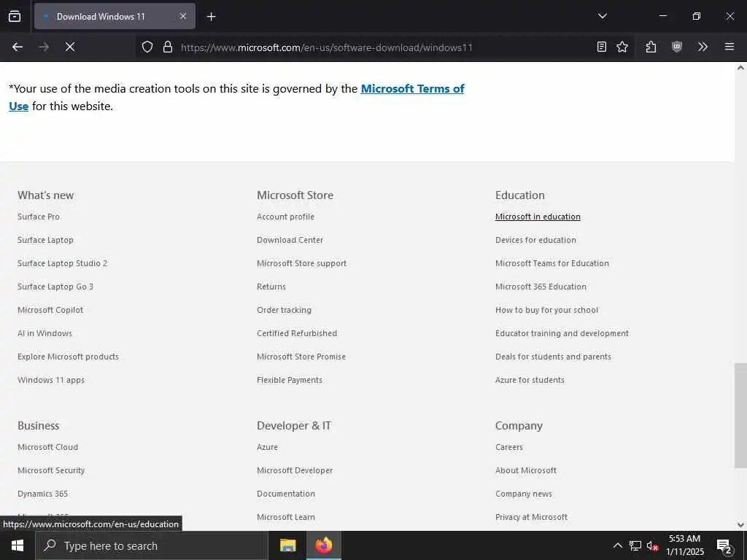Open Certified Refurbished link
This screenshot has width=747, height=560.
point(297,333)
